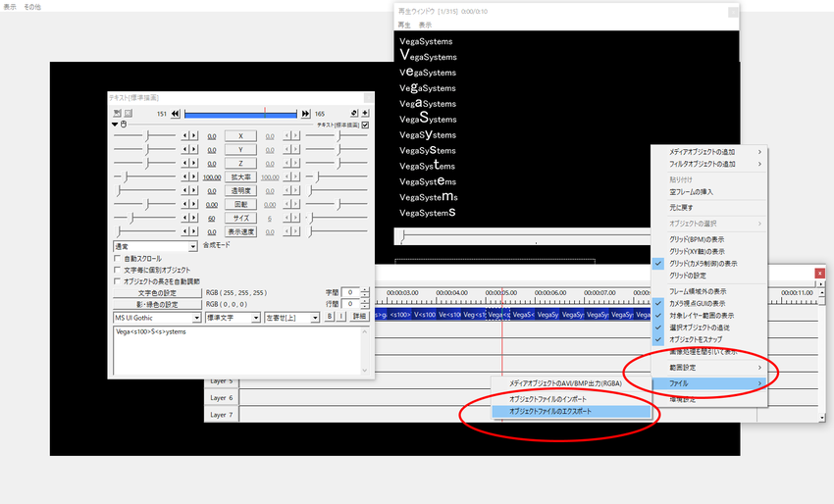Click the 透明度 parameter button
834x504 pixels.
240,191
